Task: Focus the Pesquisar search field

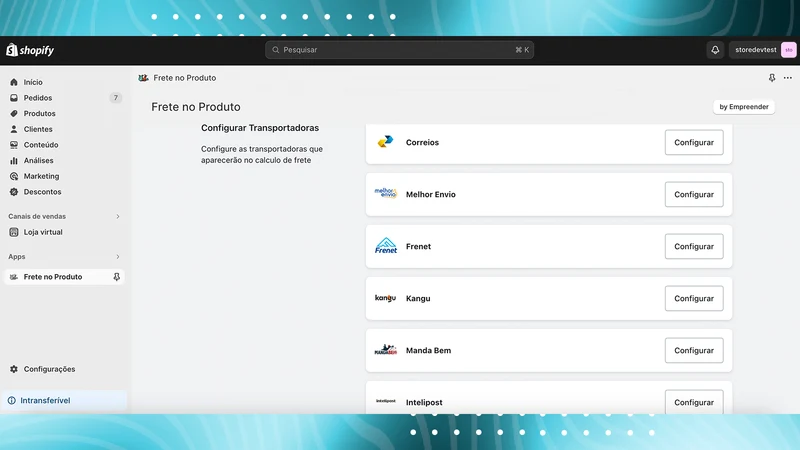Action: (x=399, y=50)
